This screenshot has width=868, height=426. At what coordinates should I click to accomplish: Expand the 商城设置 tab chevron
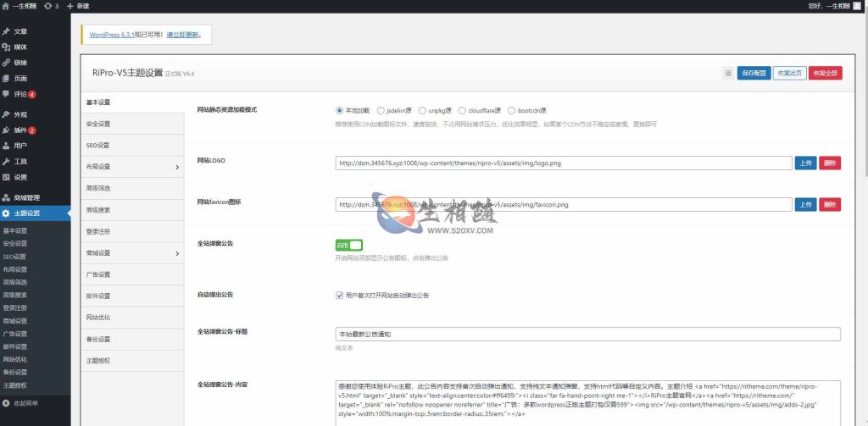pos(177,253)
